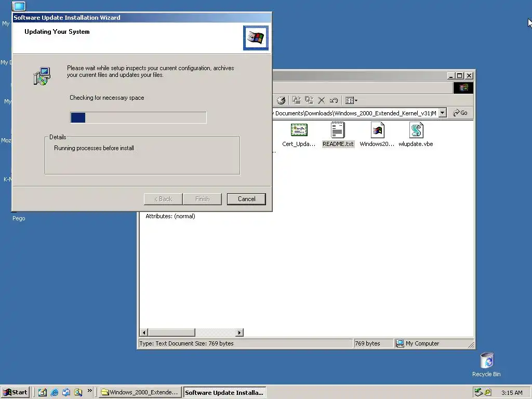532x399 pixels.
Task: Click the network connection tray icon
Action: tap(478, 392)
